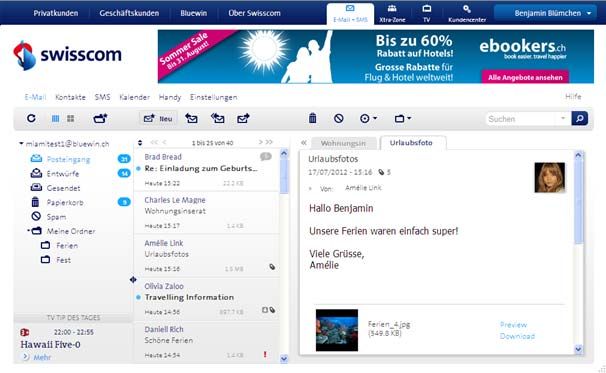Screen dimensions: 606x373
Task: Create a new folder with folder-plus icon
Action: 100,118
